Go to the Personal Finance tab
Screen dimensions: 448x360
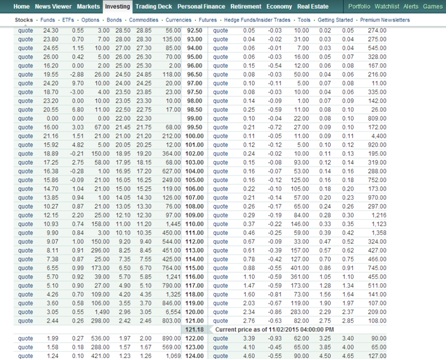tap(201, 6)
